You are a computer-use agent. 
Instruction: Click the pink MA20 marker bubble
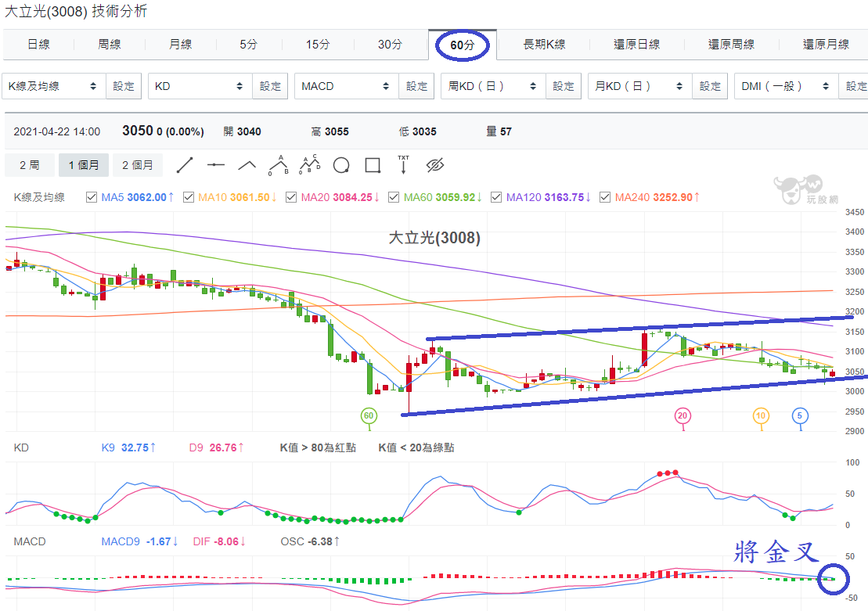pyautogui.click(x=683, y=415)
